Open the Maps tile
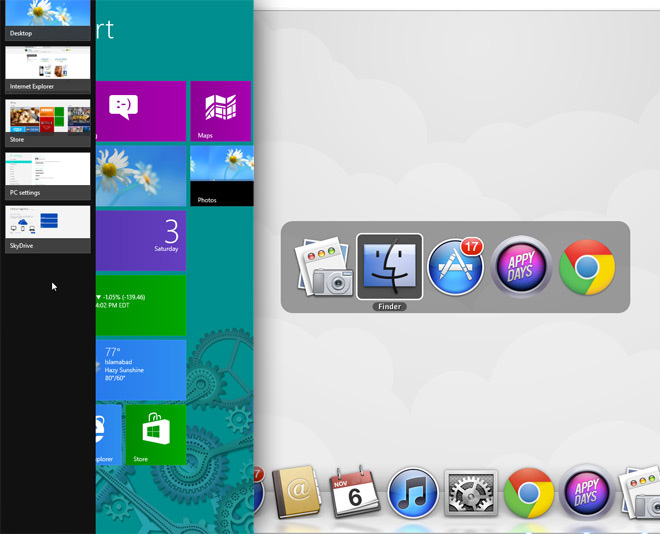This screenshot has height=534, width=660. click(221, 111)
